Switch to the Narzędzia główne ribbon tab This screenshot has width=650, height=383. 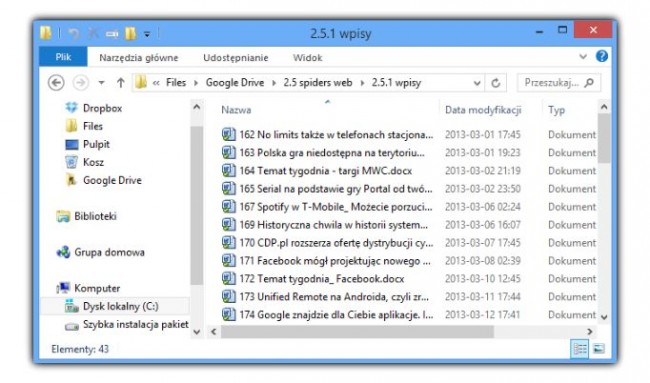click(138, 58)
